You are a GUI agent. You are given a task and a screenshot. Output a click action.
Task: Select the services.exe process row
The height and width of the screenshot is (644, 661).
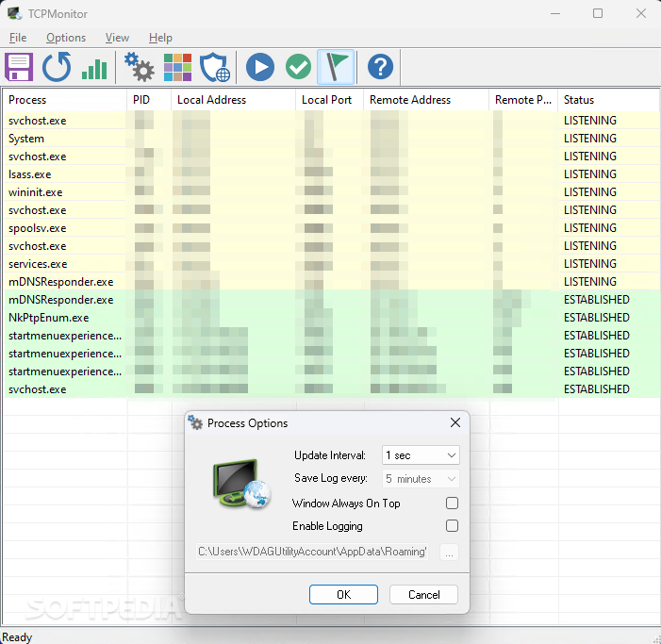331,264
